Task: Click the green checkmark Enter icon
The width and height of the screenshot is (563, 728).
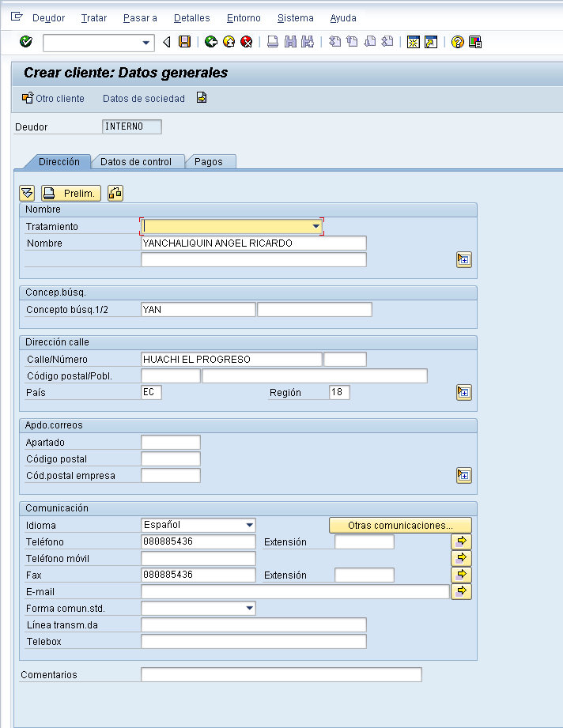Action: click(x=26, y=42)
